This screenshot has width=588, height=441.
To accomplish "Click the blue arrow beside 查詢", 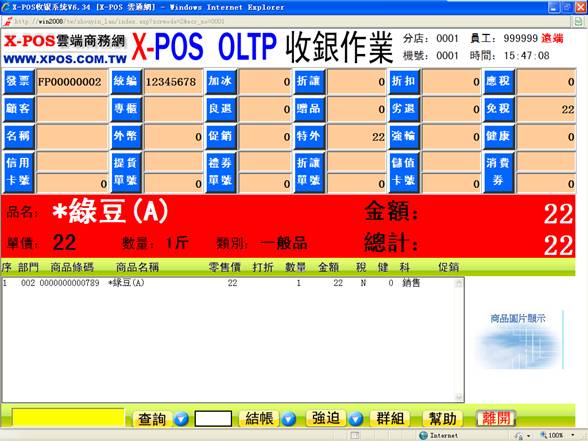I will (x=181, y=418).
